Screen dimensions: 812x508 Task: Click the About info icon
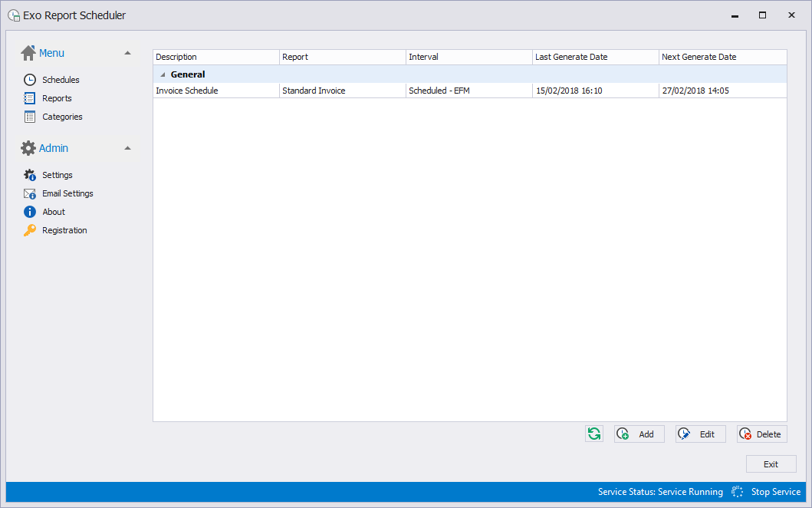point(30,212)
